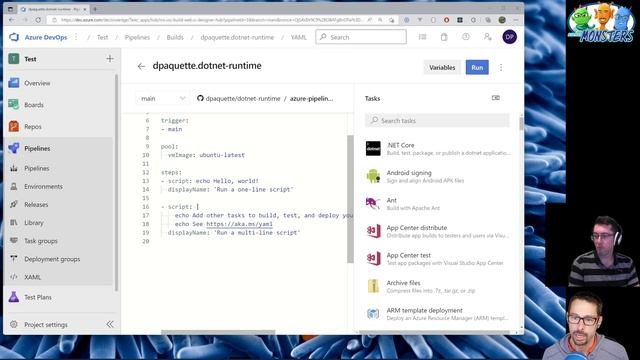
Task: Open the Repos sidebar icon
Action: [14, 127]
